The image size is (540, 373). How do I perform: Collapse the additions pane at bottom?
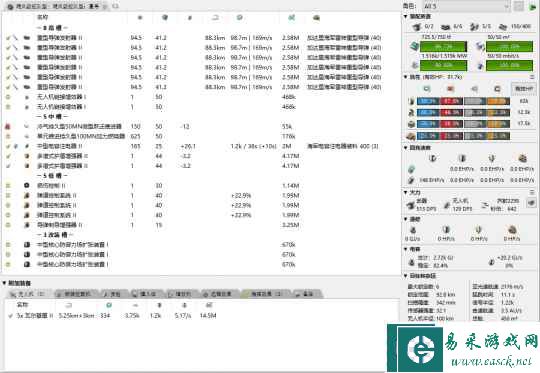[x=4, y=283]
